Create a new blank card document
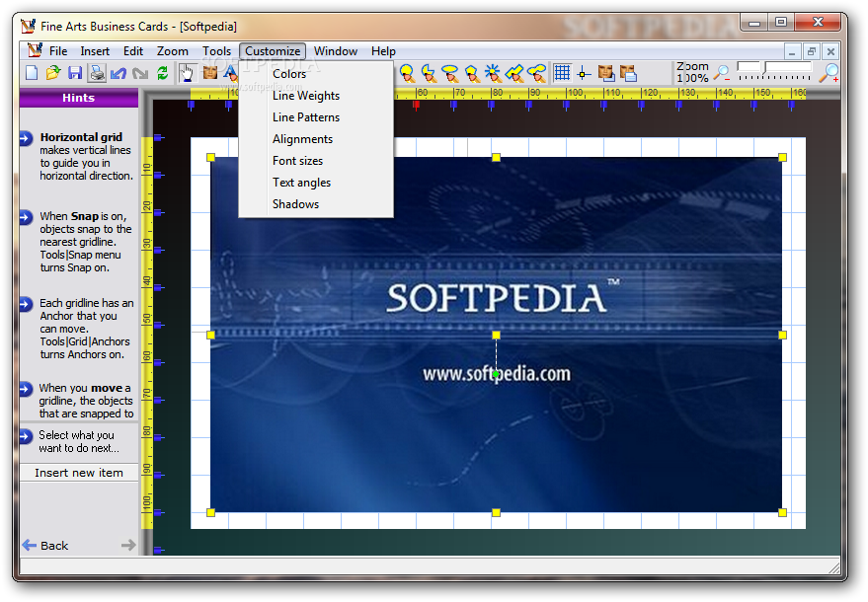The height and width of the screenshot is (602, 868). pyautogui.click(x=32, y=72)
